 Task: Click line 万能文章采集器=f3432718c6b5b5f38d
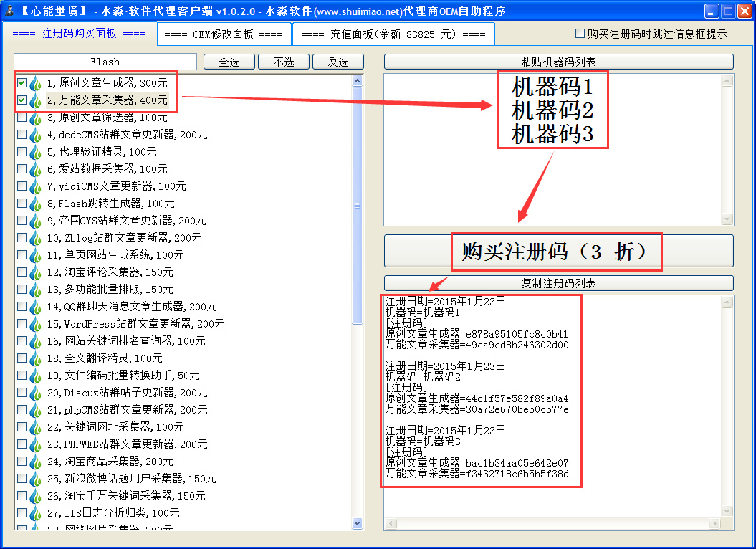(x=477, y=474)
